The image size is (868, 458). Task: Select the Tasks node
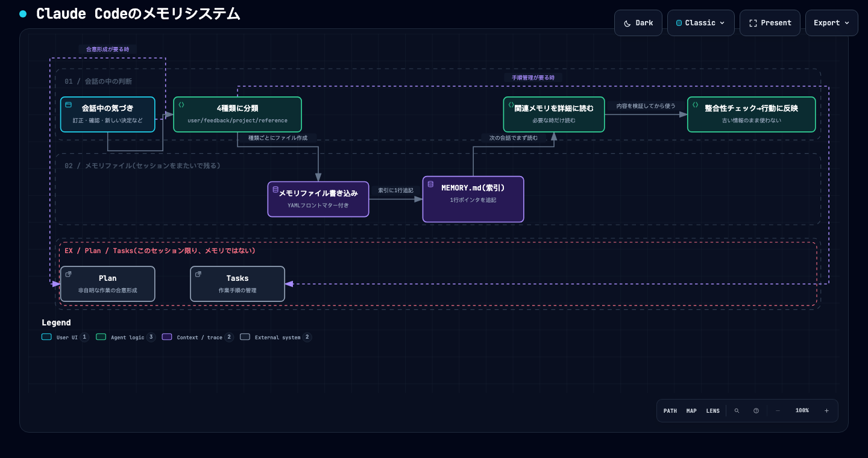pyautogui.click(x=237, y=284)
